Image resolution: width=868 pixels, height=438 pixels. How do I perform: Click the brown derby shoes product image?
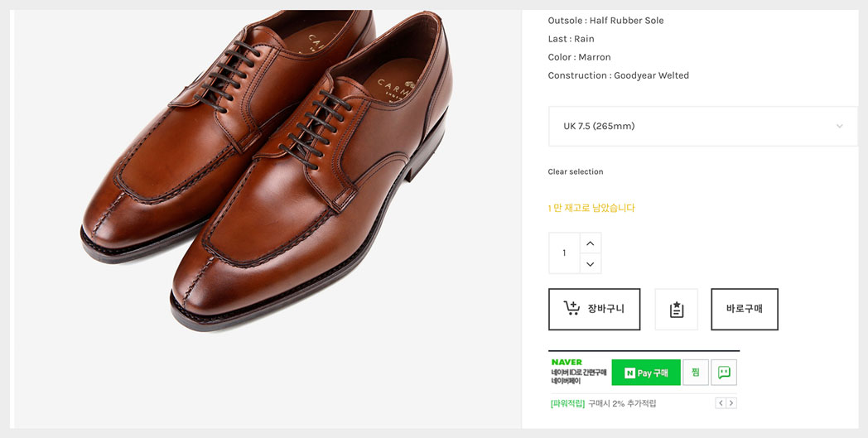click(x=268, y=170)
